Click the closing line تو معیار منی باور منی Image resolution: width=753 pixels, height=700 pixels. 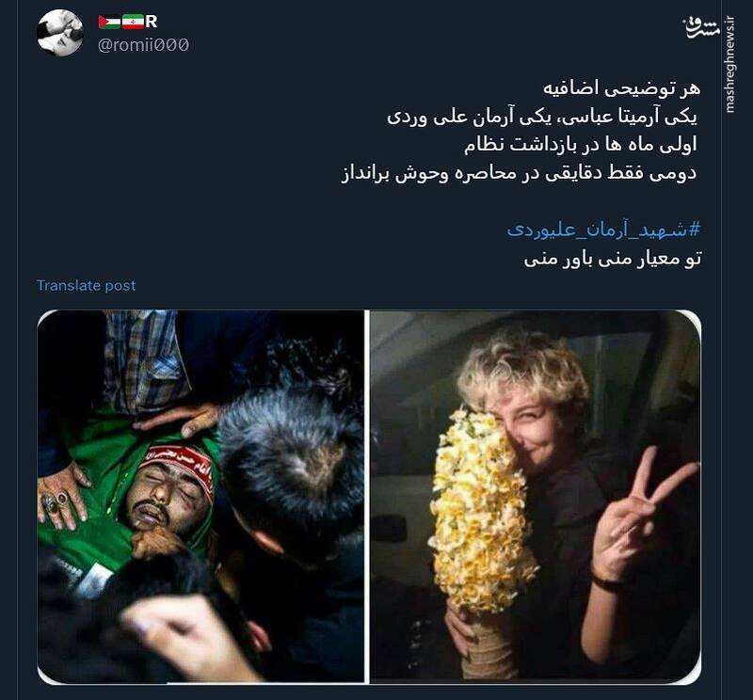click(x=613, y=259)
